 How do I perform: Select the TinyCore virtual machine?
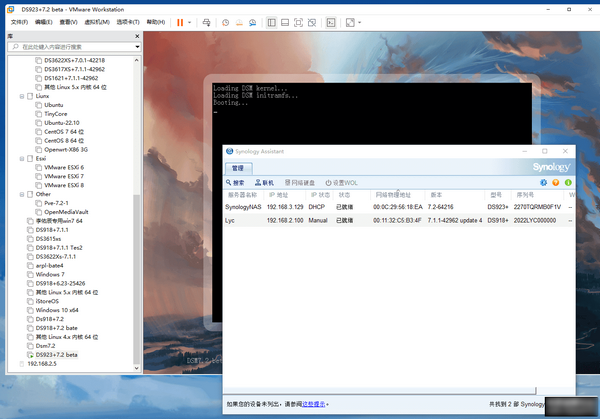tap(55, 114)
